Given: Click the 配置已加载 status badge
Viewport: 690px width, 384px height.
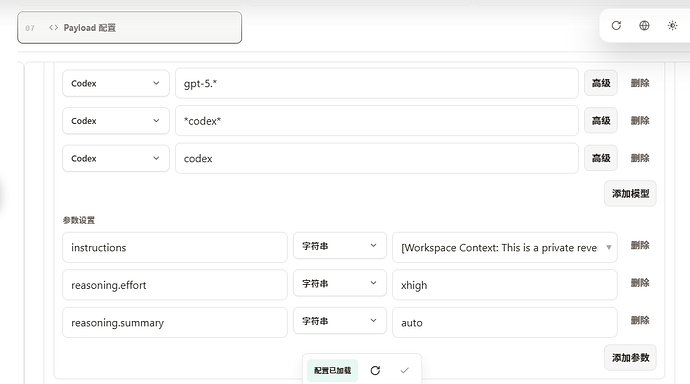Looking at the screenshot, I should (333, 370).
